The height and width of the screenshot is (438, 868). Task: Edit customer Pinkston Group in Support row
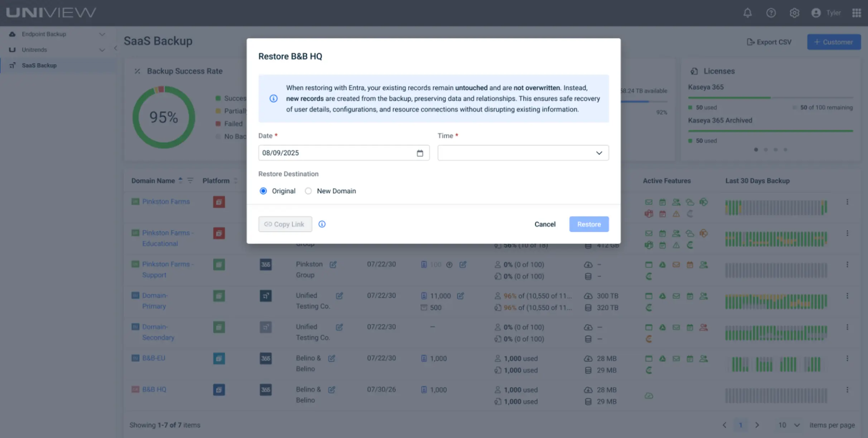click(333, 265)
